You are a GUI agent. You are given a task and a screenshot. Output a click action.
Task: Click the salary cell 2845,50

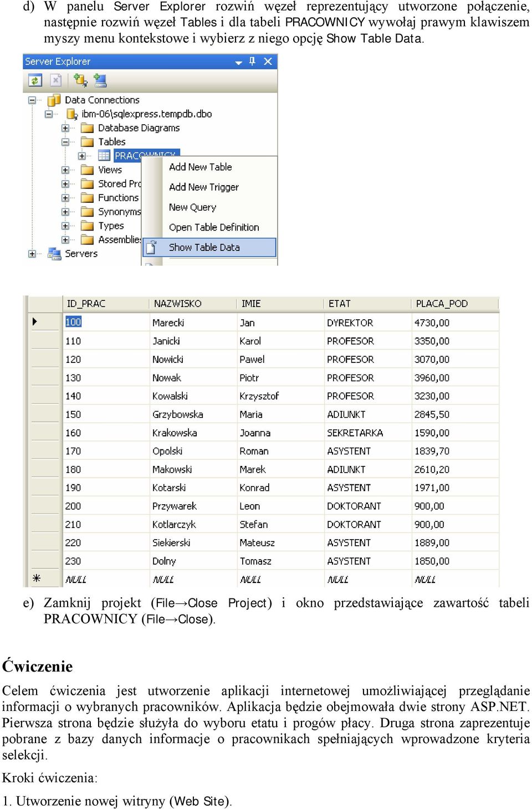click(456, 414)
